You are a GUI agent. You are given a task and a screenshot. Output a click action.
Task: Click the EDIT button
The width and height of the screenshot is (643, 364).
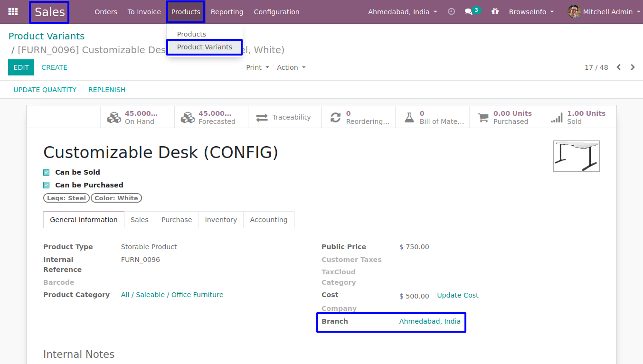coord(21,67)
